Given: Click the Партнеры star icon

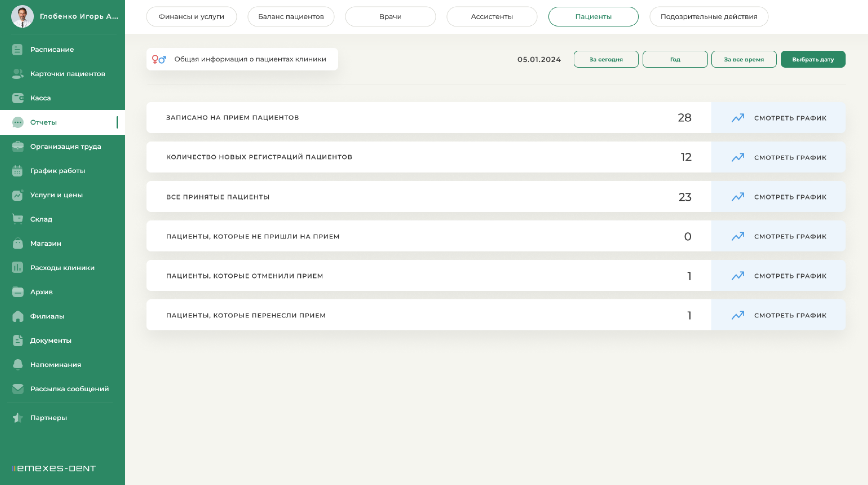Looking at the screenshot, I should 18,418.
